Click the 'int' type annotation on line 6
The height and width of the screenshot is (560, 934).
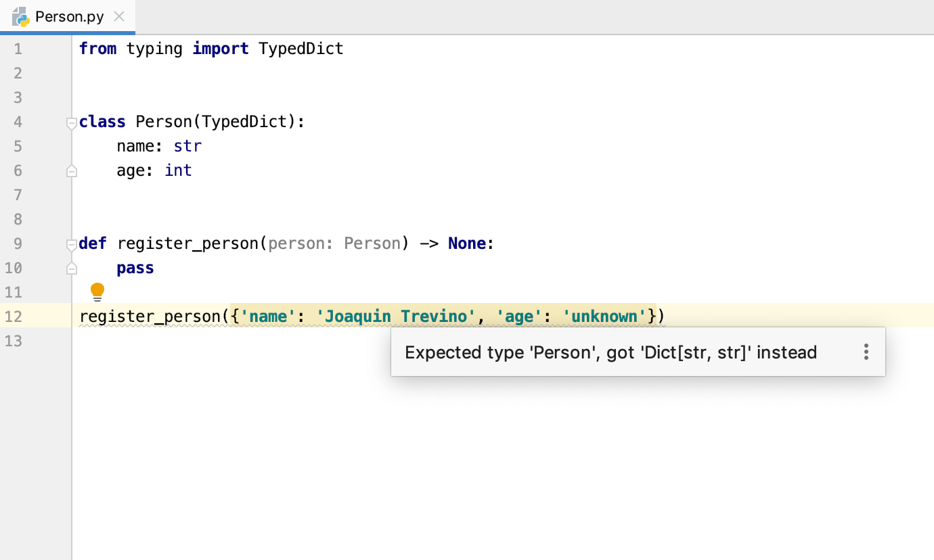pyautogui.click(x=178, y=170)
